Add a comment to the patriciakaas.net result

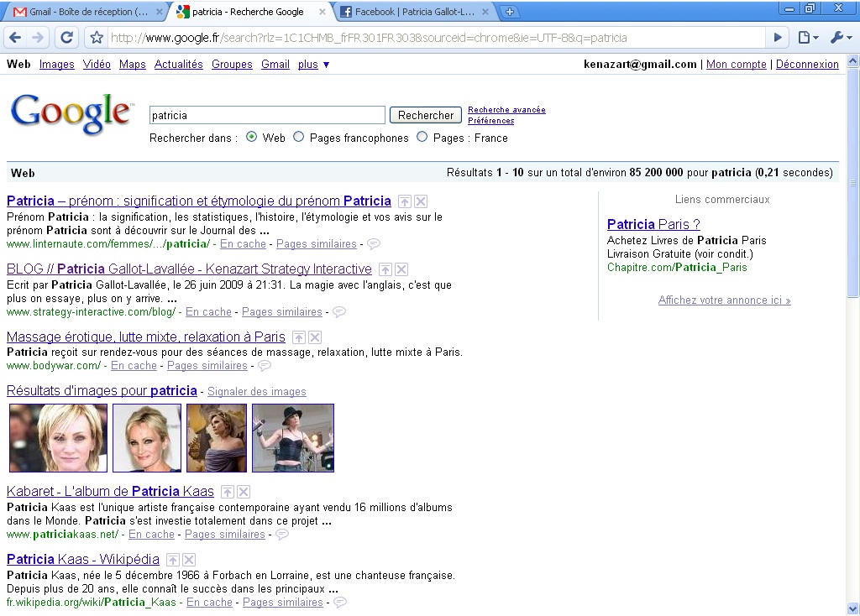pyautogui.click(x=282, y=535)
